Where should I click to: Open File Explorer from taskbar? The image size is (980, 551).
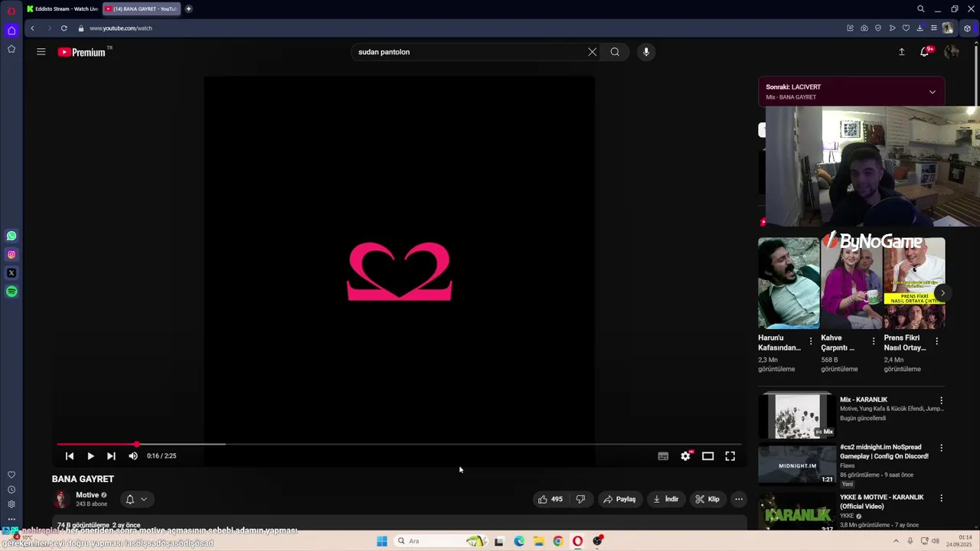539,541
